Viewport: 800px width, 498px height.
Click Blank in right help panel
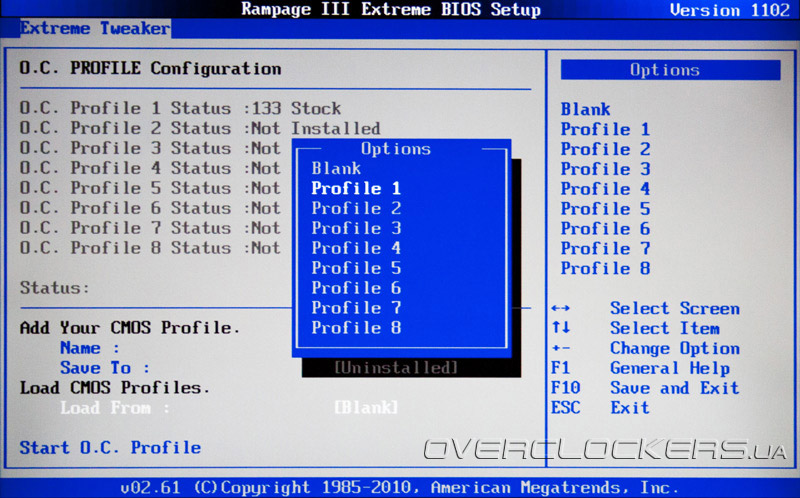pyautogui.click(x=585, y=109)
